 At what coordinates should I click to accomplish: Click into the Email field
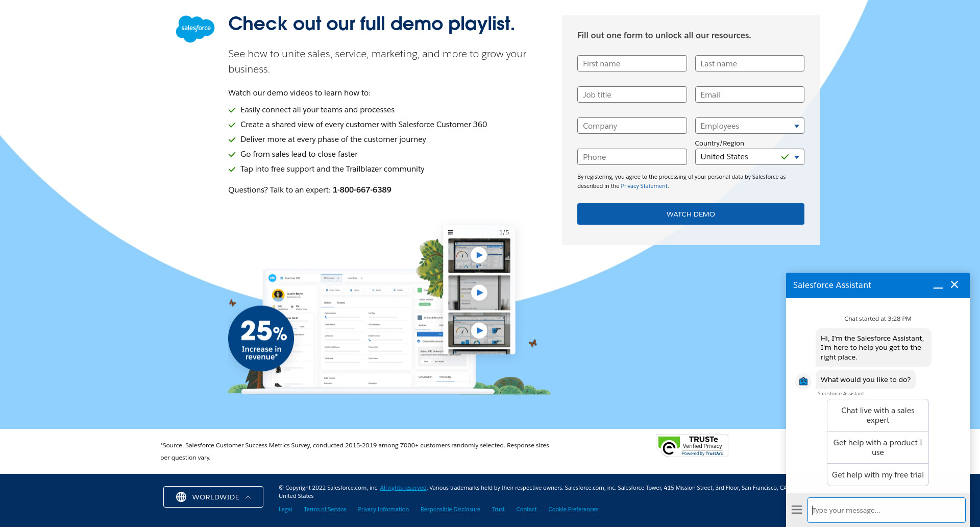pos(749,94)
